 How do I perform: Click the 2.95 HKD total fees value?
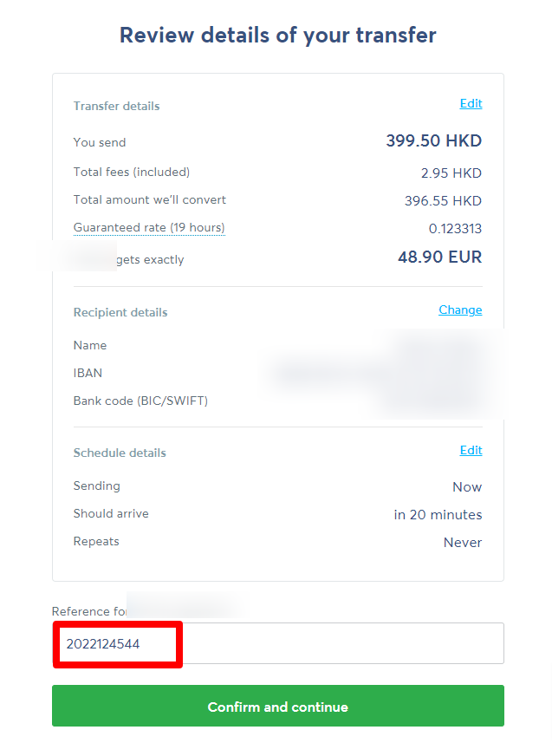pyautogui.click(x=451, y=173)
